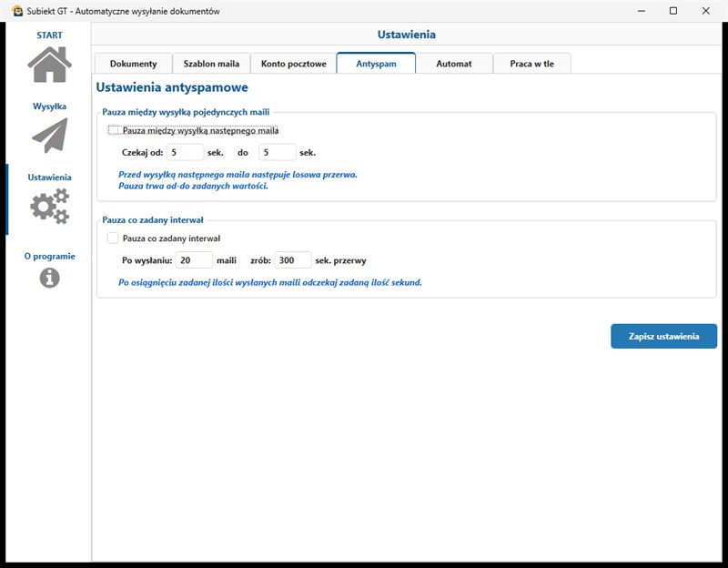
Task: Open the Konto pocztowe tab
Action: [293, 64]
